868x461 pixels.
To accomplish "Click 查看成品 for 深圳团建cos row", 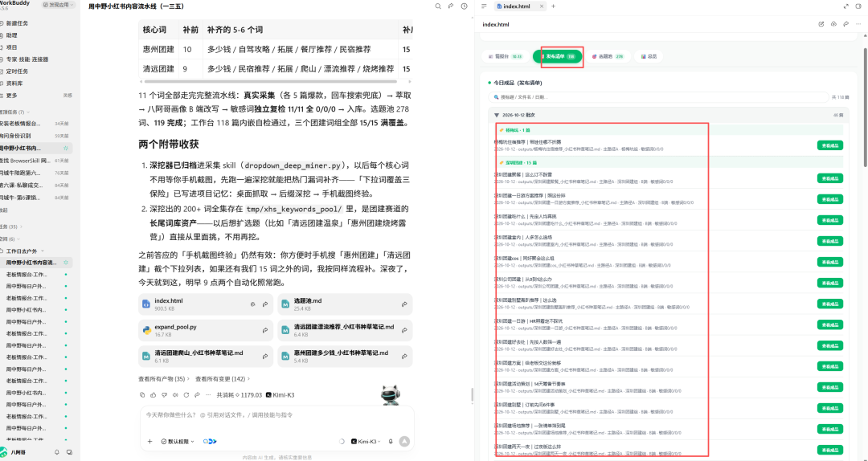I will 829,262.
